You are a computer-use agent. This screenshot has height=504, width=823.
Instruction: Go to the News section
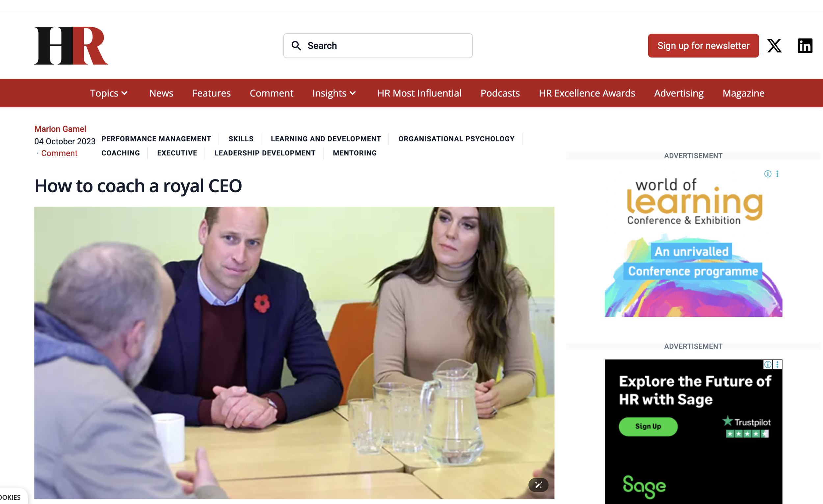point(161,93)
